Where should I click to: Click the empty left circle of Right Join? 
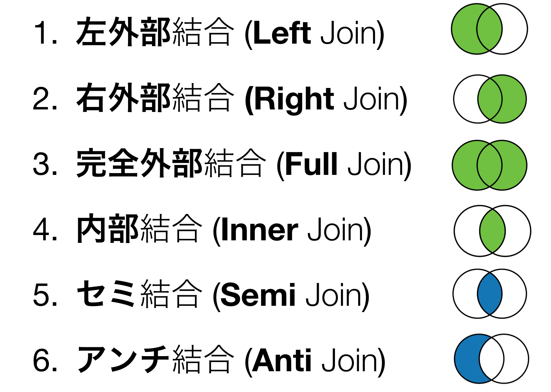(x=465, y=99)
